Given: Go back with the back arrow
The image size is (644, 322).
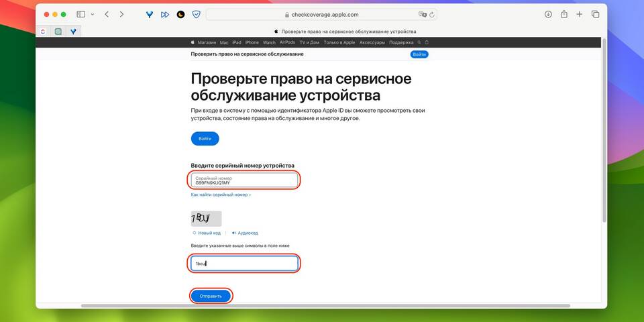Looking at the screenshot, I should point(107,14).
